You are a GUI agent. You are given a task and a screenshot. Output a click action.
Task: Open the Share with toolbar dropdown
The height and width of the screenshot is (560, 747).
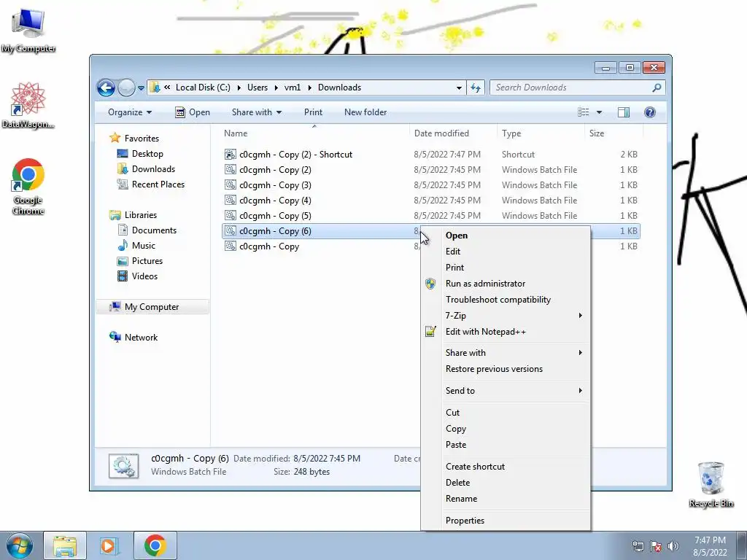click(256, 112)
